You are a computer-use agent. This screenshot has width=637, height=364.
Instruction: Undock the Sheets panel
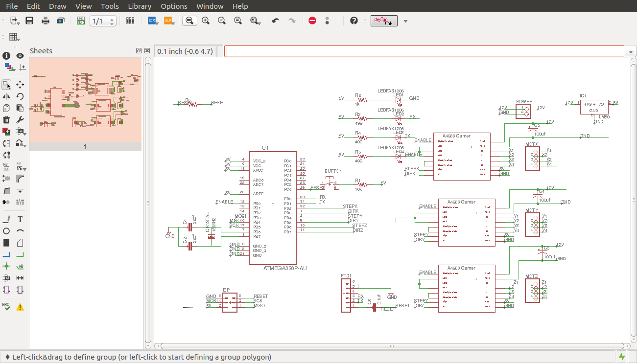point(139,51)
